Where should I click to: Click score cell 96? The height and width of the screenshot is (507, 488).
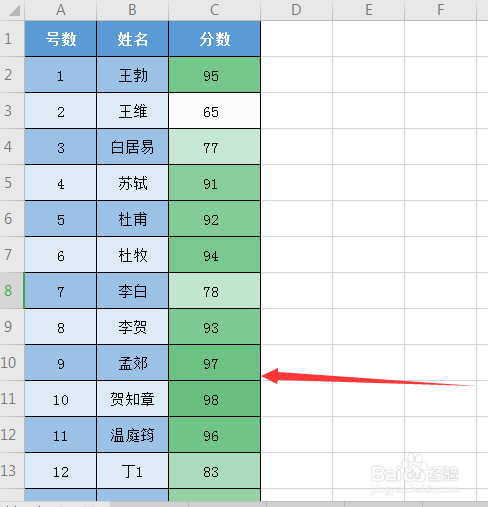215,435
